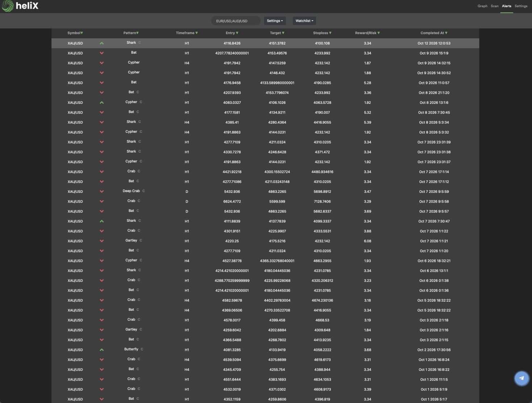Click red down arrow in Oct 8 7:30:45 row
532x403 pixels.
(102, 113)
